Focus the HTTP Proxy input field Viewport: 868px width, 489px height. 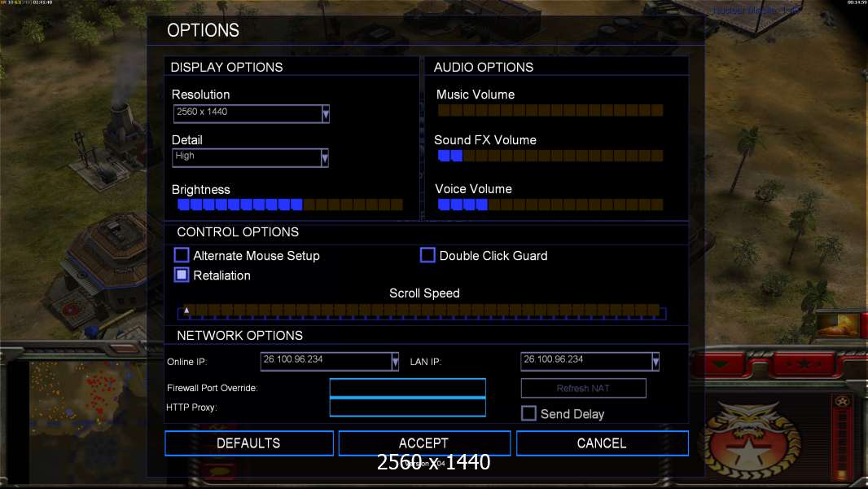[x=407, y=407]
